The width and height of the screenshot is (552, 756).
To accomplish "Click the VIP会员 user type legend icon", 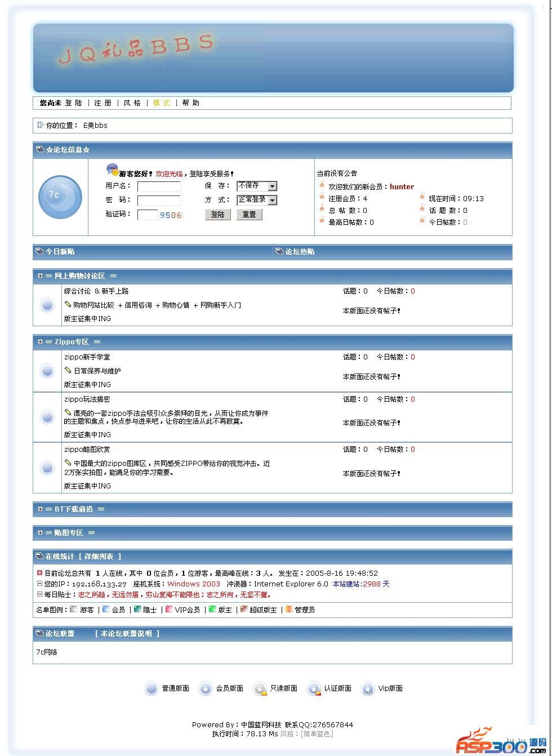I will click(x=169, y=609).
